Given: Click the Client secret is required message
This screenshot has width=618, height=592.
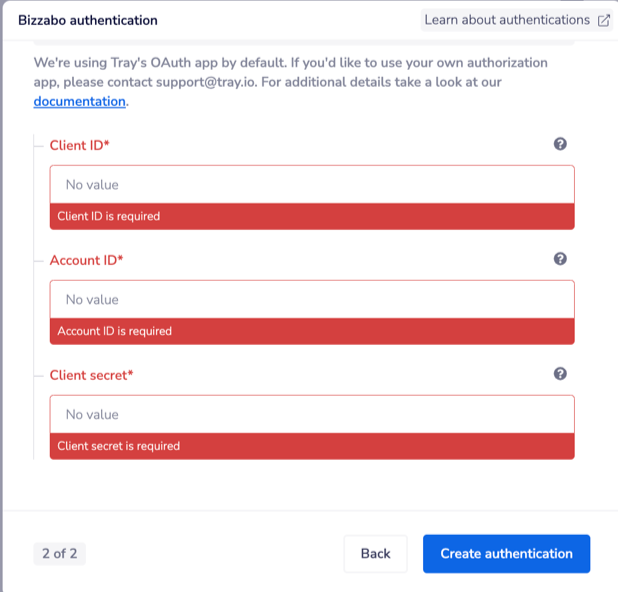Looking at the screenshot, I should tap(119, 446).
